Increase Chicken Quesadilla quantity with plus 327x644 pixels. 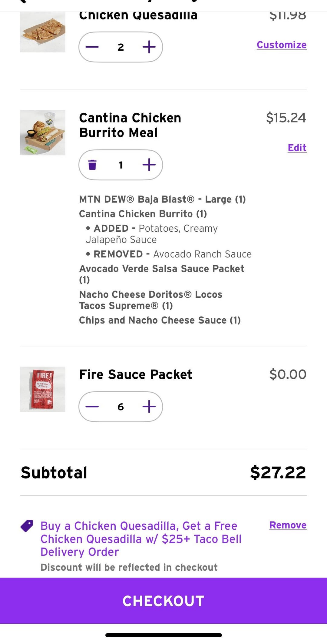point(149,47)
